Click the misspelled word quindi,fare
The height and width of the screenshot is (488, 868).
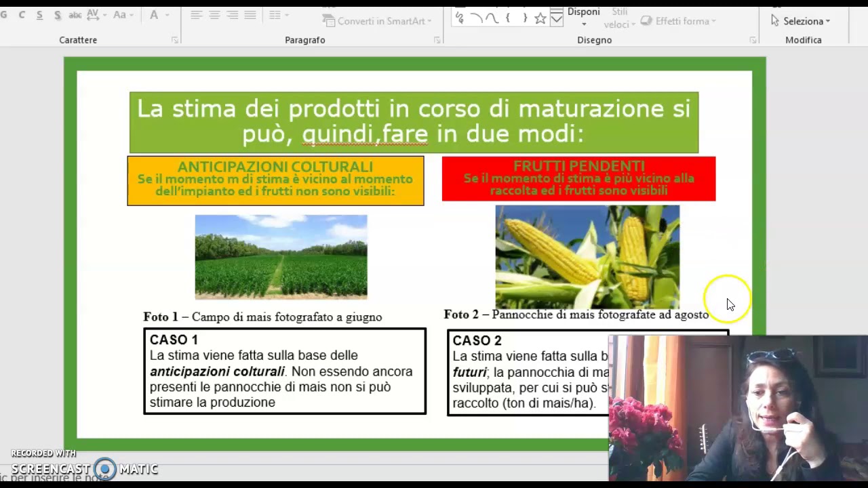click(x=365, y=134)
